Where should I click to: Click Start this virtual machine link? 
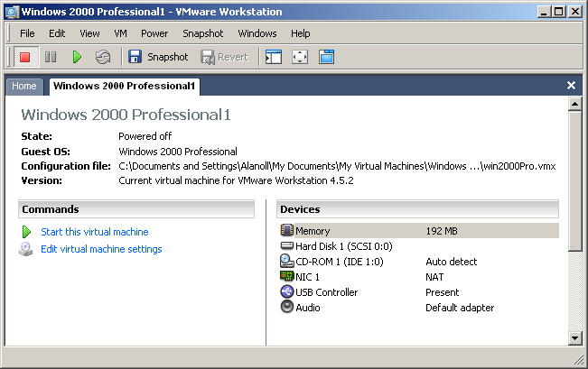point(95,232)
